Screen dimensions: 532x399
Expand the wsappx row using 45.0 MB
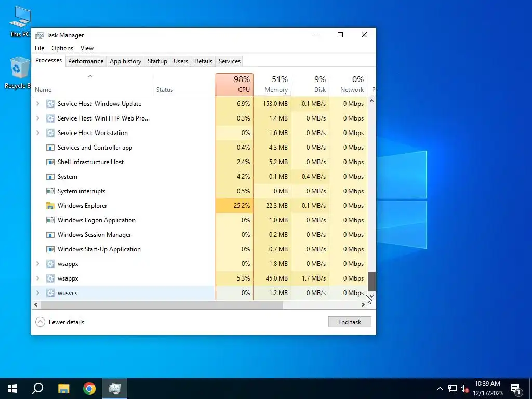point(37,278)
